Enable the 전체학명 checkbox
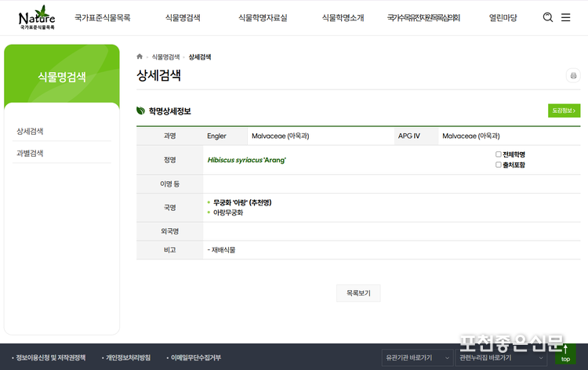This screenshot has width=588, height=370. pyautogui.click(x=499, y=154)
